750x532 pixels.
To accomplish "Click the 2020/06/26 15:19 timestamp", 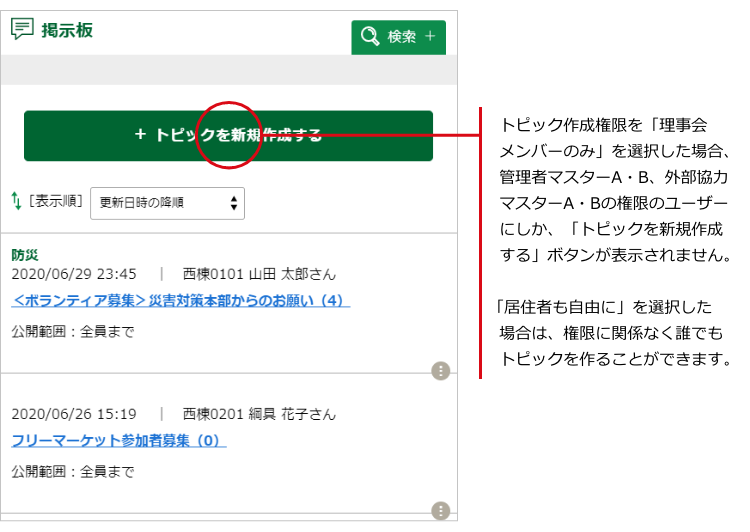I will pyautogui.click(x=73, y=414).
